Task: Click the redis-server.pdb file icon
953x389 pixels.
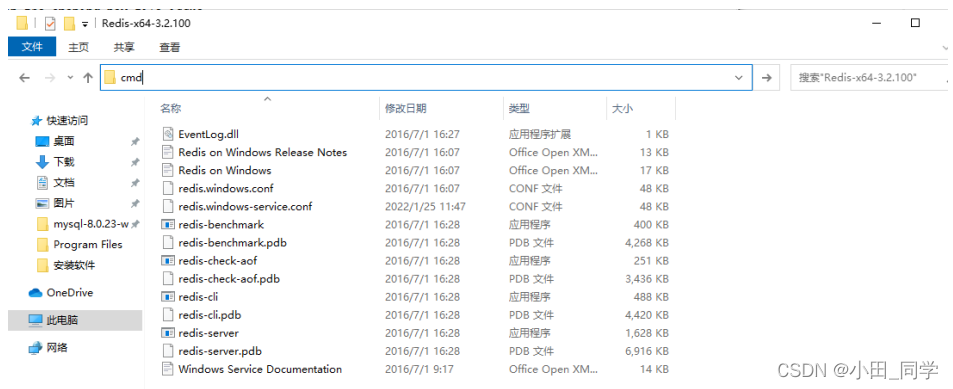Action: (168, 351)
